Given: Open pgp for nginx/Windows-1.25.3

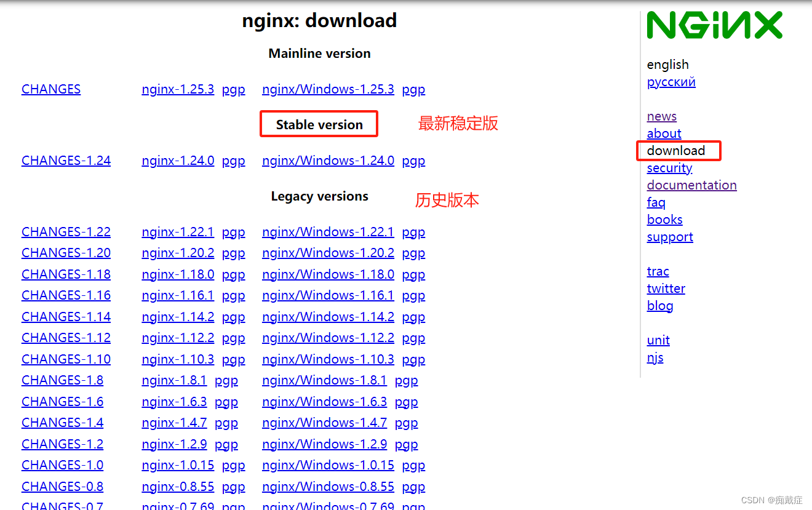Looking at the screenshot, I should 413,90.
